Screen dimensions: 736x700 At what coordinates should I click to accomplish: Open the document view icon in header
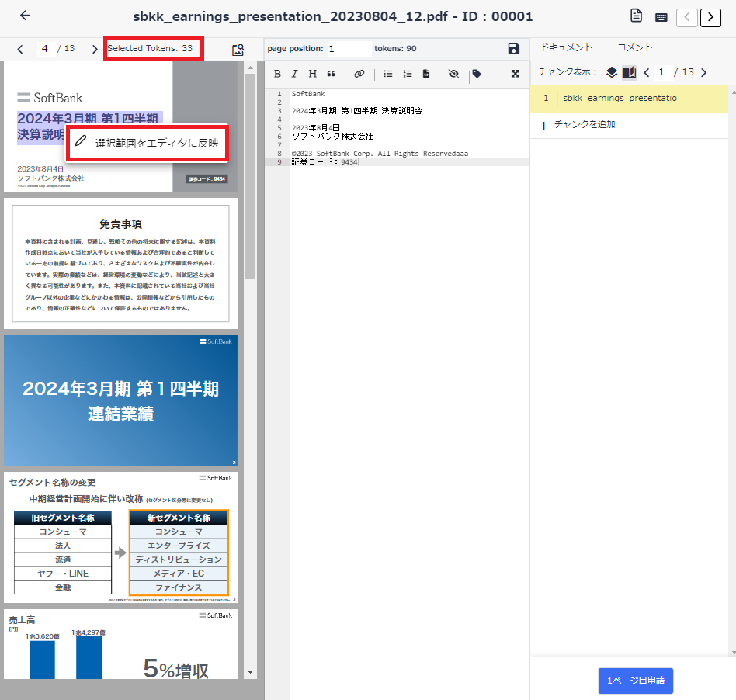pos(636,16)
